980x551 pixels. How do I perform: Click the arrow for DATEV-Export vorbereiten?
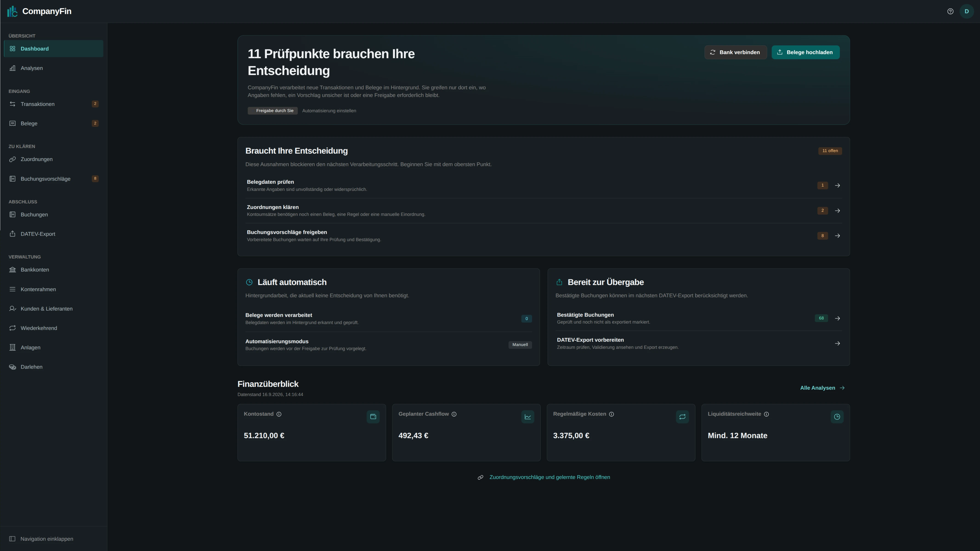(837, 343)
